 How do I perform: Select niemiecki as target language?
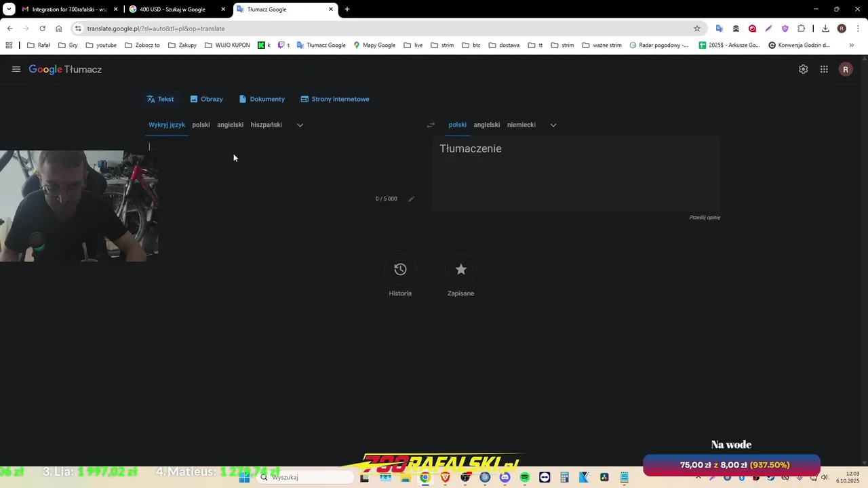point(521,125)
